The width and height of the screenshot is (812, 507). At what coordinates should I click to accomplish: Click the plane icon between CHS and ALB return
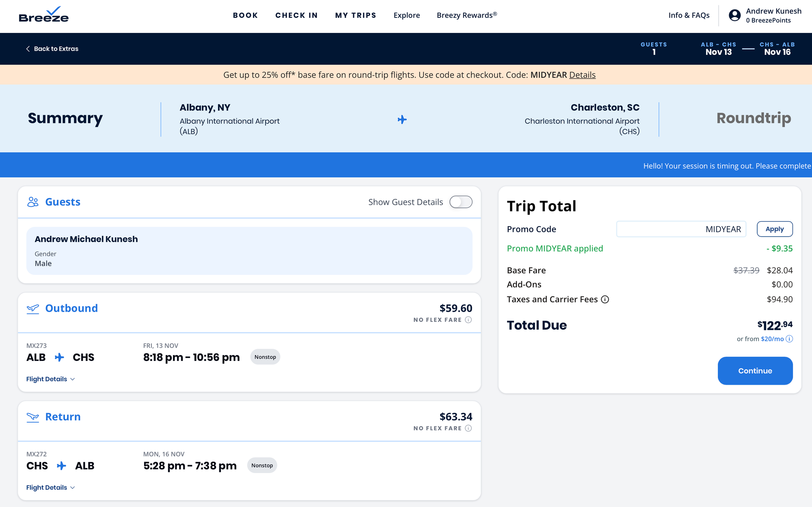(61, 466)
